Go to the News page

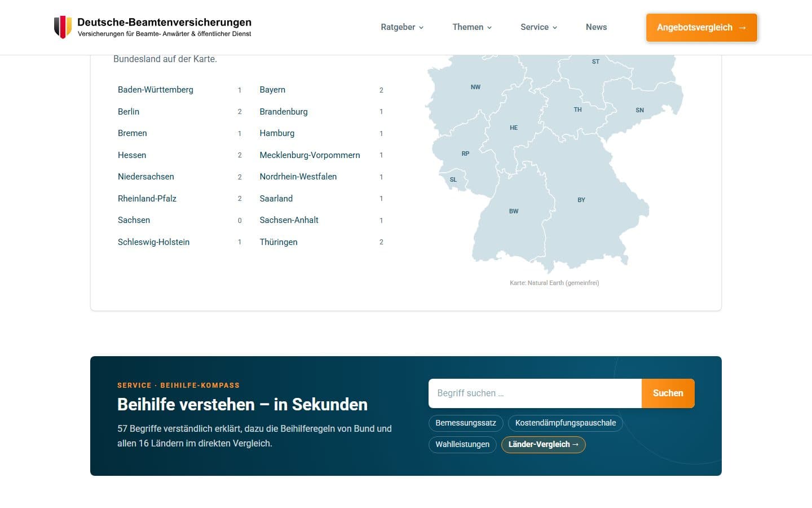(596, 27)
